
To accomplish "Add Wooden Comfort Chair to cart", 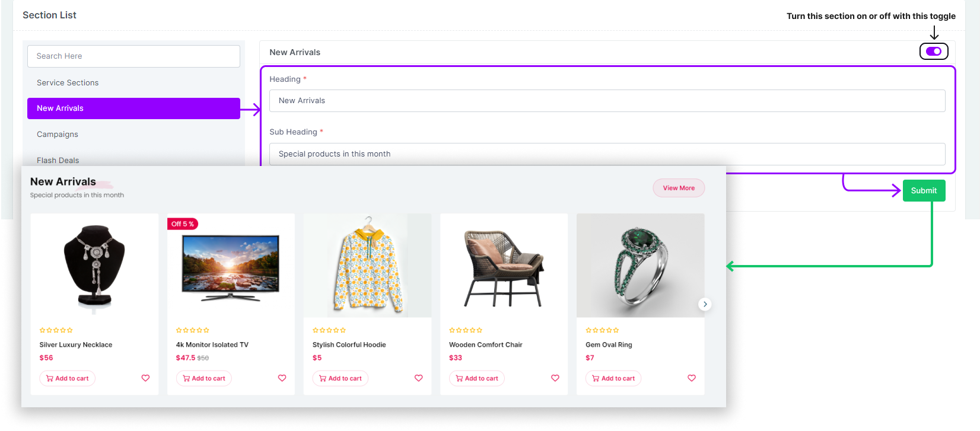I will tap(477, 378).
